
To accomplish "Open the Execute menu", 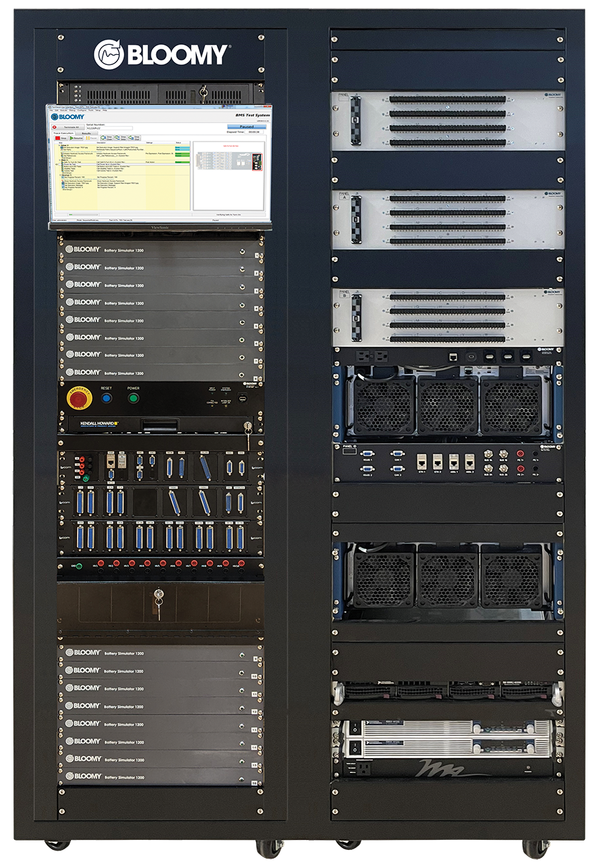I will pyautogui.click(x=63, y=110).
